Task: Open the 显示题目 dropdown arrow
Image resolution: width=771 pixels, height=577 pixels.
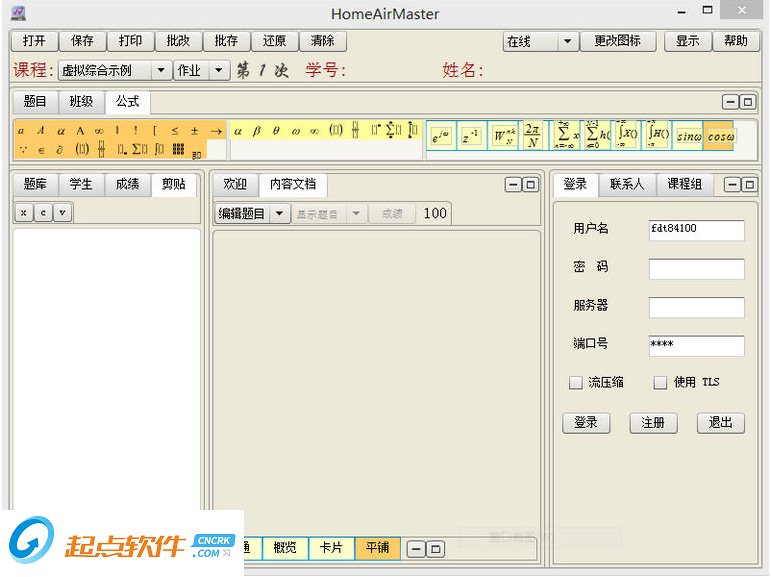Action: [x=356, y=213]
